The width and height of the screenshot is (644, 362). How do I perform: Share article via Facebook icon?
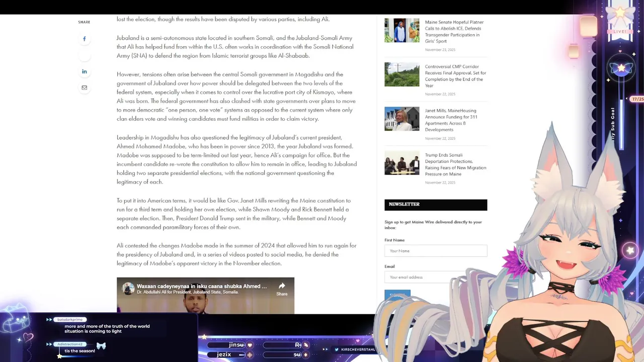pos(84,39)
